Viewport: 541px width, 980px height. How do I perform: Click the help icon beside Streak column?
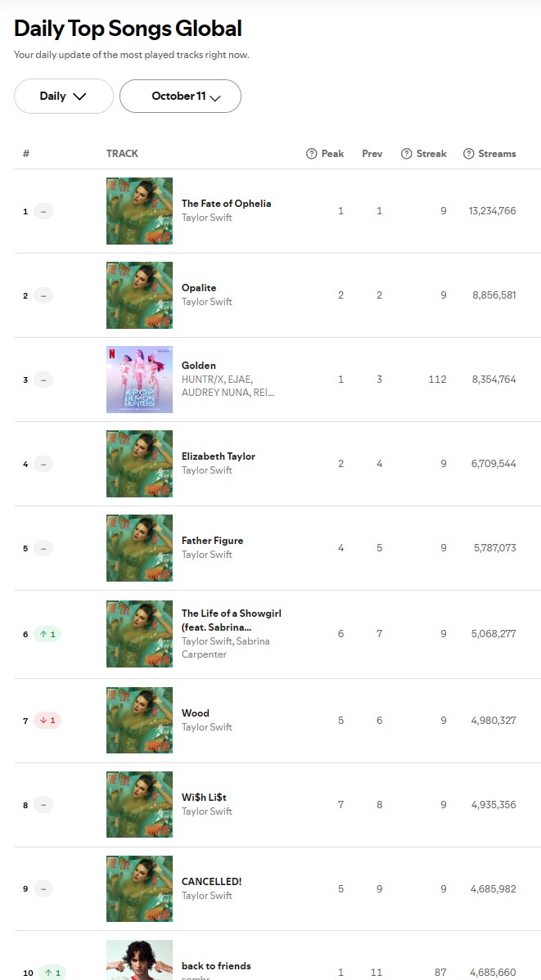click(406, 154)
